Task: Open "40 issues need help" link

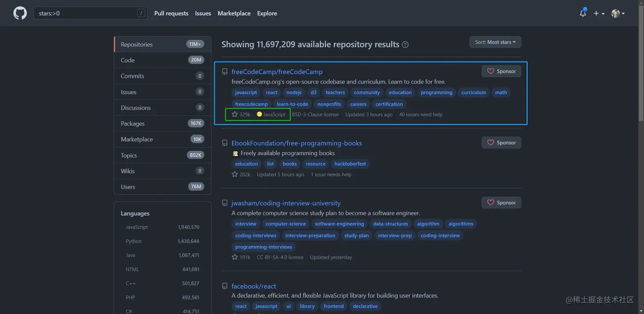Action: (x=421, y=114)
